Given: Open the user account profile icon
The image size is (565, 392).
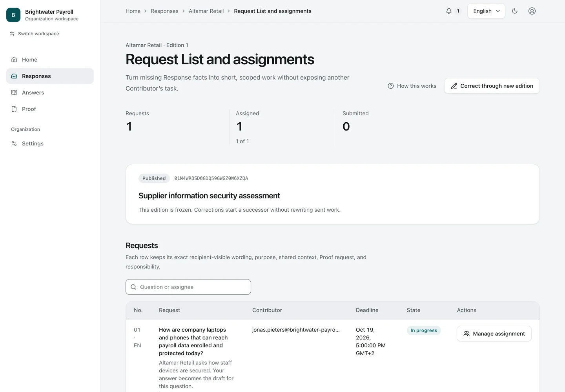Looking at the screenshot, I should [x=532, y=11].
